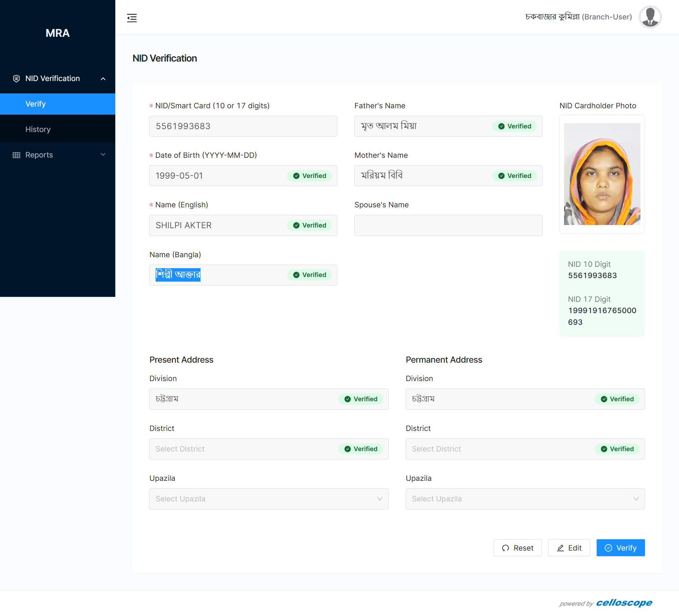Click the NID cardholder photo thumbnail
This screenshot has height=616, width=679.
point(602,174)
